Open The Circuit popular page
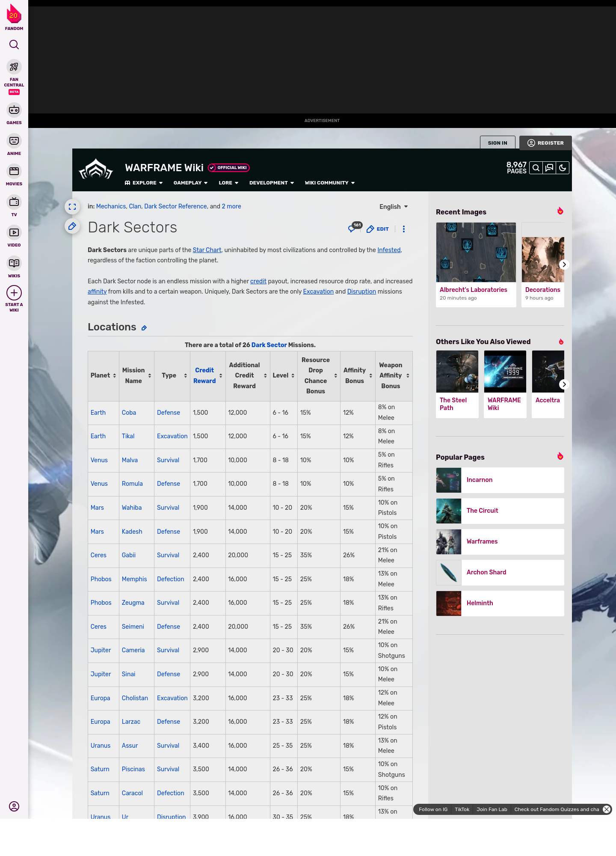The width and height of the screenshot is (616, 856). click(x=500, y=511)
